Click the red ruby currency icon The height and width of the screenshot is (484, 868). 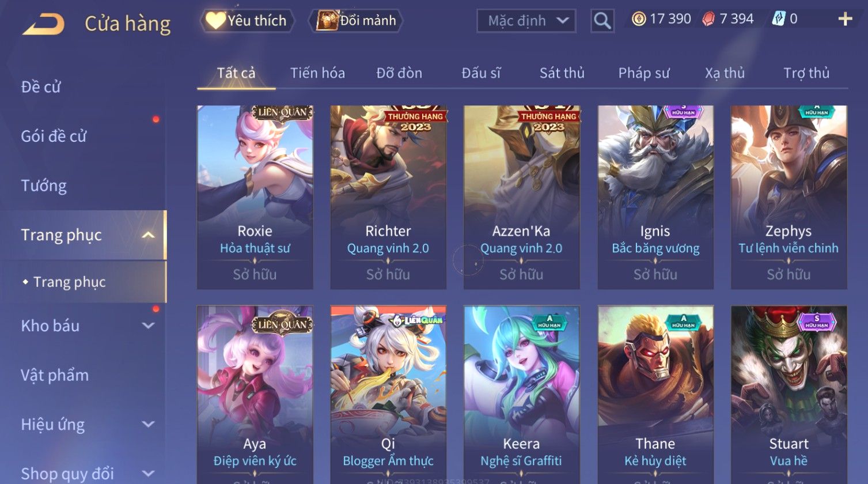(x=708, y=20)
